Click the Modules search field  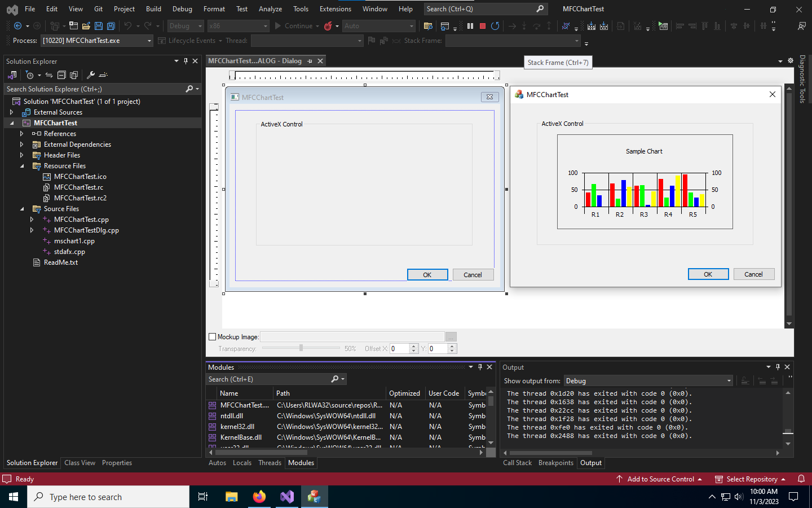coord(270,379)
